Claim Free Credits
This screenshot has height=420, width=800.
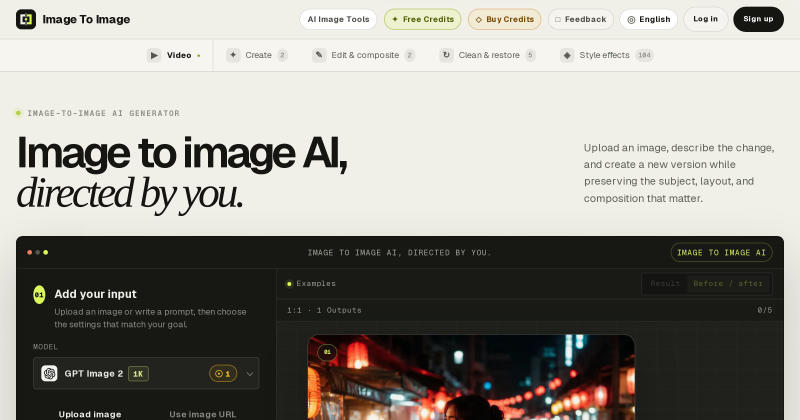coord(422,19)
